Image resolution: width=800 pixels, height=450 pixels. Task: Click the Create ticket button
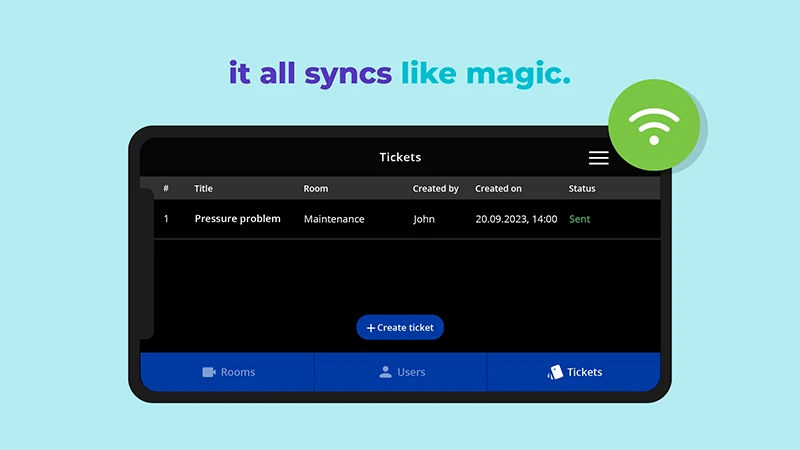pyautogui.click(x=400, y=328)
